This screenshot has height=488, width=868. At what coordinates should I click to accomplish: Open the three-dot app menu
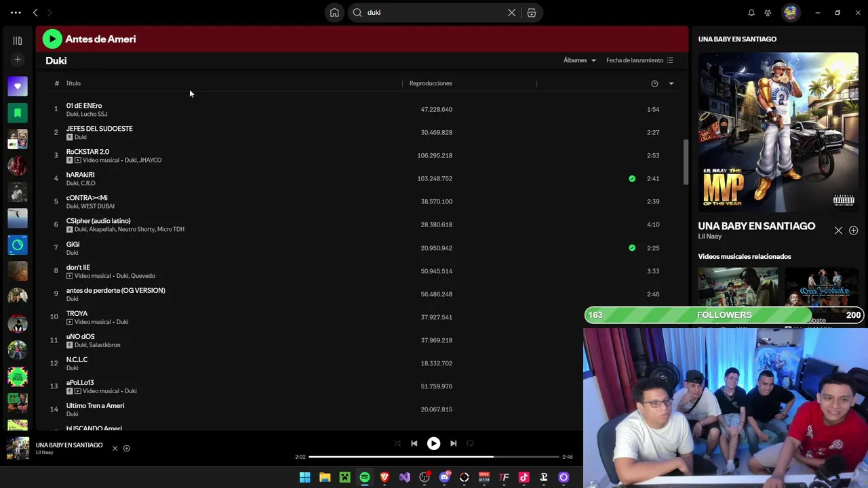[16, 12]
